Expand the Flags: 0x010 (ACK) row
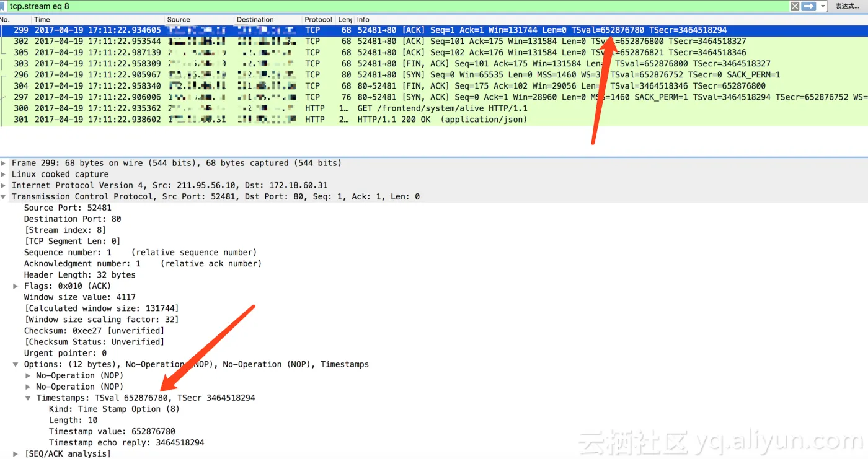868x459 pixels. [x=16, y=286]
